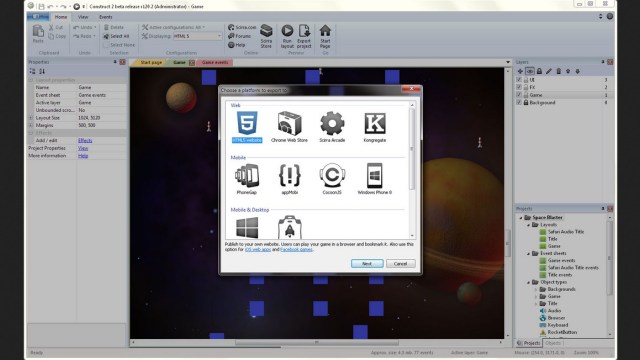Screen dimensions: 640x360
Task: Toggle visibility checkbox of Game layer
Action: coord(519,95)
